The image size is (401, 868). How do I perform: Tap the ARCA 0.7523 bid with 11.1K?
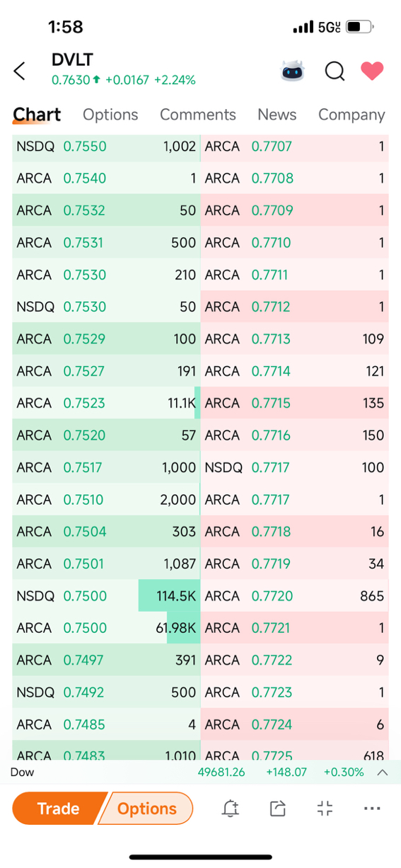pyautogui.click(x=106, y=403)
